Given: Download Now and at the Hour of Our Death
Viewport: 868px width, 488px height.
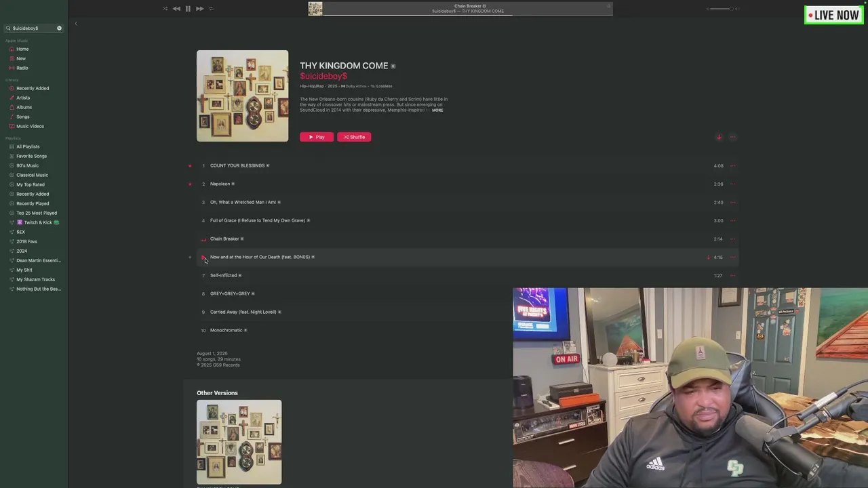Looking at the screenshot, I should 708,257.
